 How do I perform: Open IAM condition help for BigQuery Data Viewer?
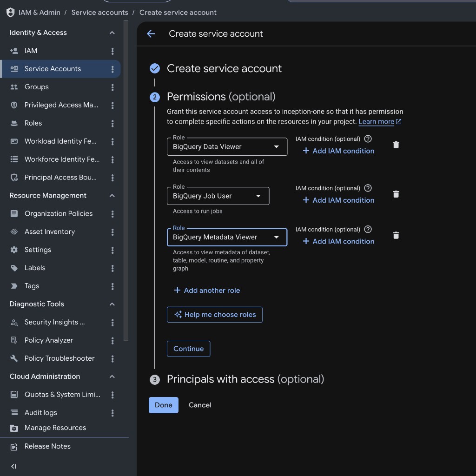[368, 139]
